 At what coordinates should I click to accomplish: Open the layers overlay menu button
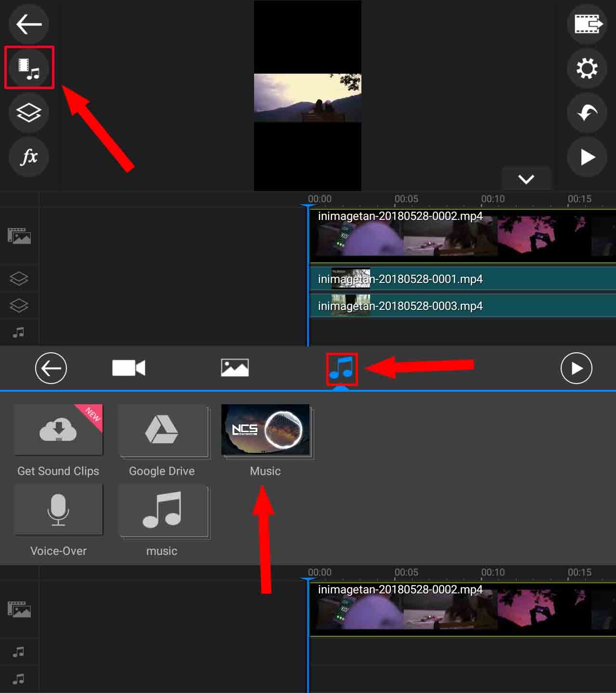(x=29, y=113)
